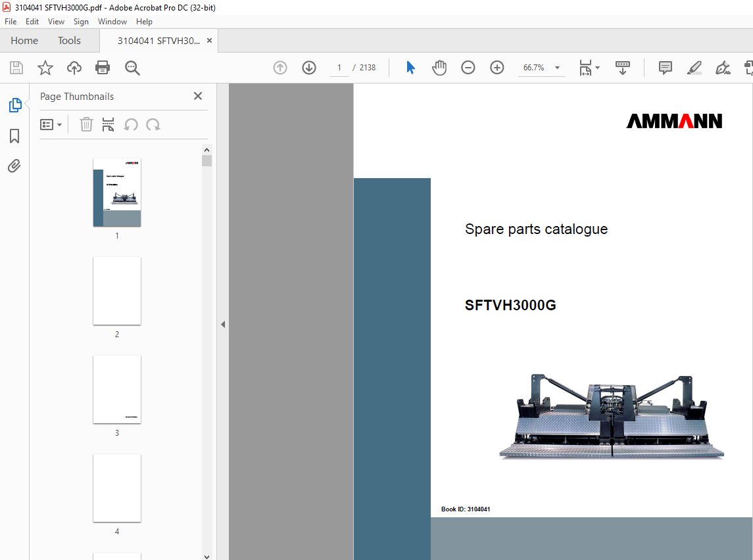Open the File menu

11,22
